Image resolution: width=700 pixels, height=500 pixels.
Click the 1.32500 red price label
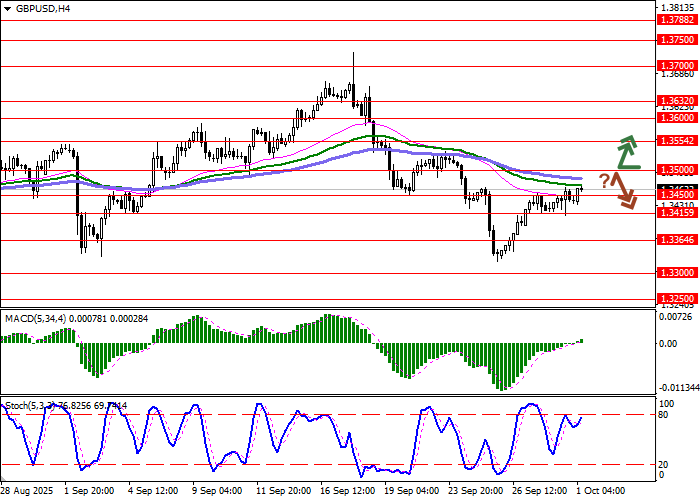coord(677,298)
